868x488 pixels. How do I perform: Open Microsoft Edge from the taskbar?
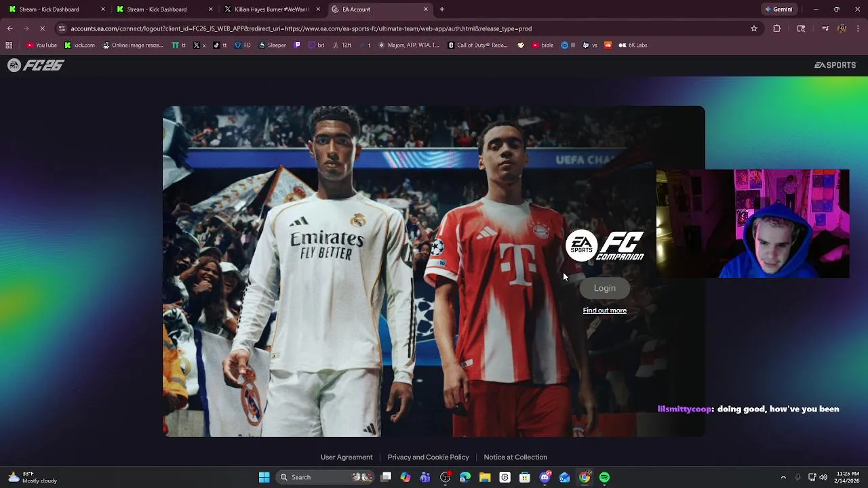[x=465, y=477]
